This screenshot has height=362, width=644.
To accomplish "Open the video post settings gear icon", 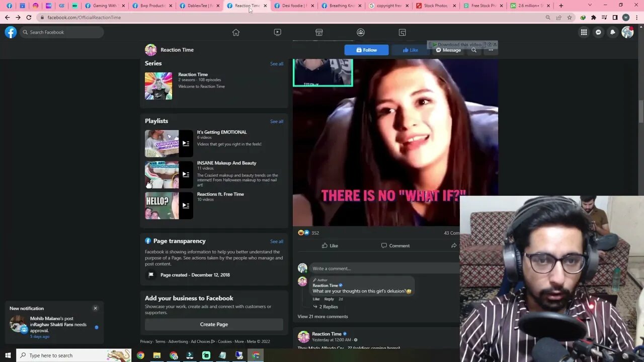I will coord(356,340).
